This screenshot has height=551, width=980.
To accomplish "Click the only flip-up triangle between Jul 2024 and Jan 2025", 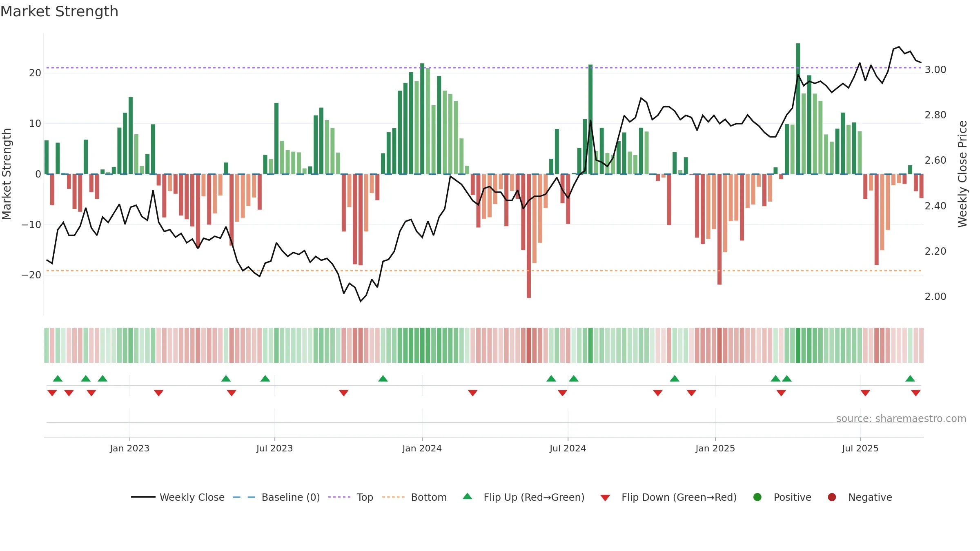I will coord(675,378).
